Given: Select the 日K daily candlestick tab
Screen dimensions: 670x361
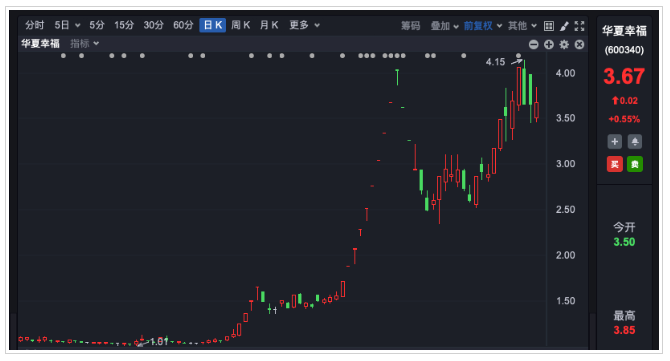Looking at the screenshot, I should point(213,25).
